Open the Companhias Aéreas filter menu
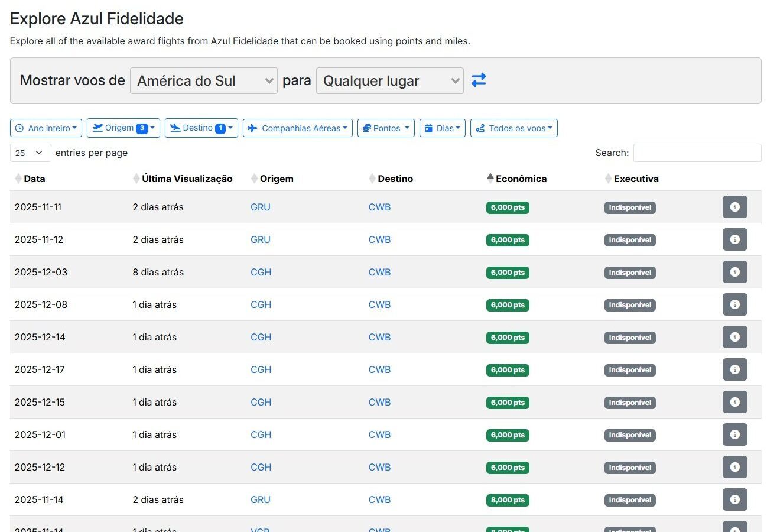Image resolution: width=767 pixels, height=532 pixels. 297,128
